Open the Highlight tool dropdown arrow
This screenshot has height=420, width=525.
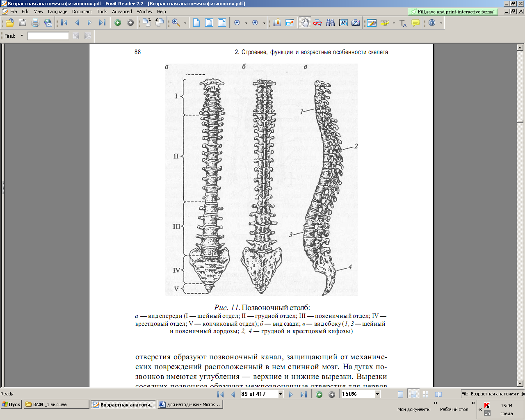coord(394,23)
